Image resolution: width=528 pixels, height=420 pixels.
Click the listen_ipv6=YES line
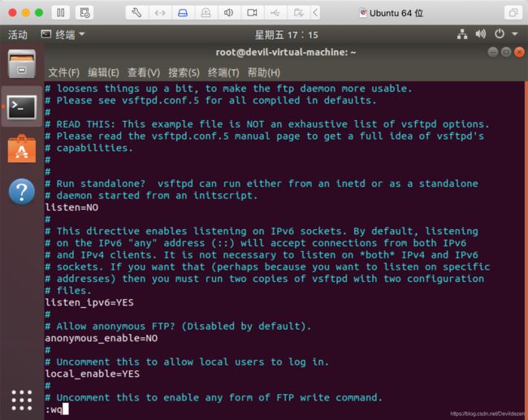(89, 302)
